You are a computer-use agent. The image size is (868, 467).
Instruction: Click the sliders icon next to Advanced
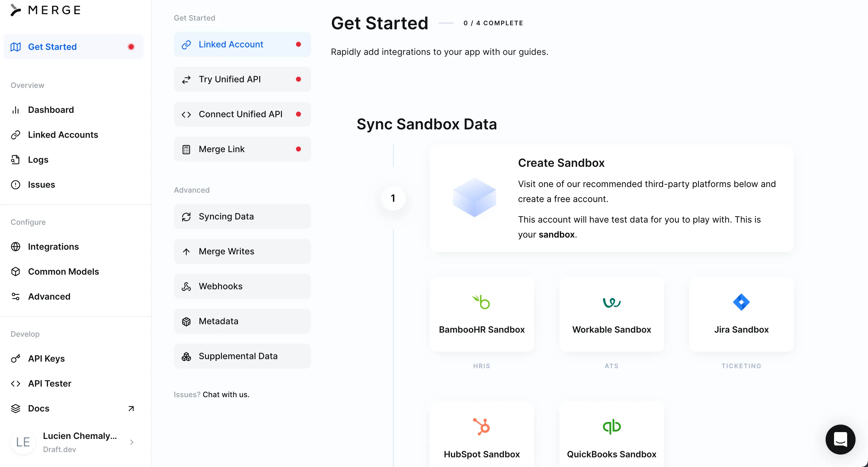(x=16, y=297)
